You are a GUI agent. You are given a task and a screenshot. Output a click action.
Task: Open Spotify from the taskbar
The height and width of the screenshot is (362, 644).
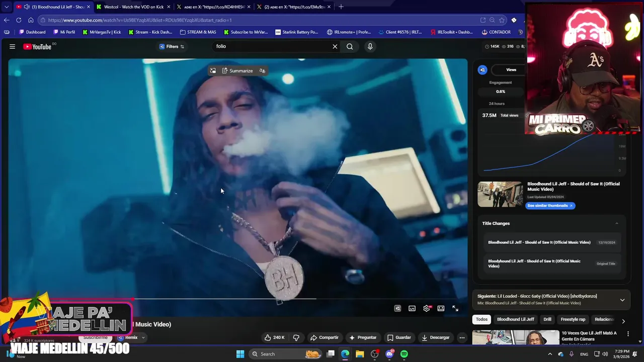pyautogui.click(x=404, y=354)
